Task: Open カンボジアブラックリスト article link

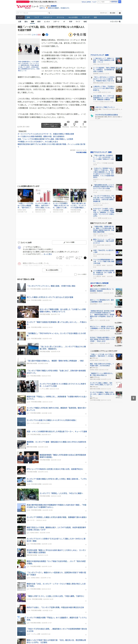Action: 51,286
